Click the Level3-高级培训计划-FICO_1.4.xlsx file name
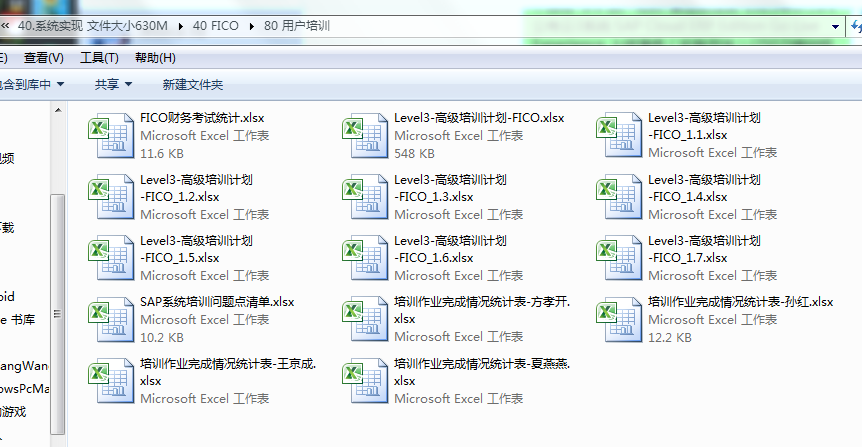The width and height of the screenshot is (862, 447). click(x=704, y=188)
